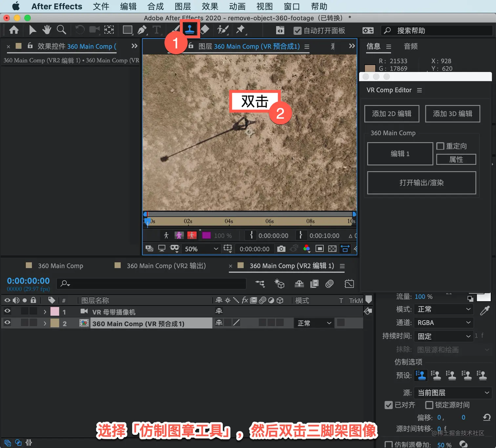Image resolution: width=496 pixels, height=448 pixels.
Task: Click the 打开输出/渲染 button
Action: [x=422, y=183]
